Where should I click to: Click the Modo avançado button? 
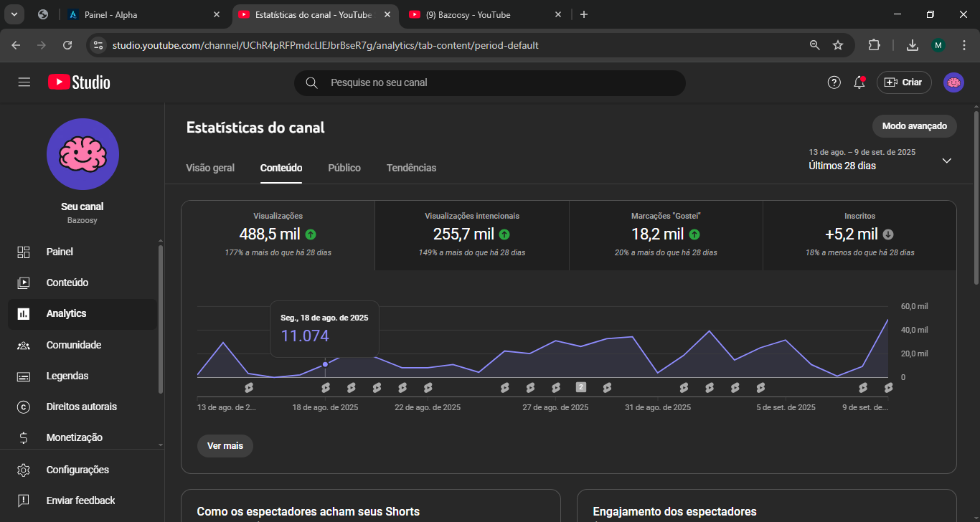click(x=914, y=125)
